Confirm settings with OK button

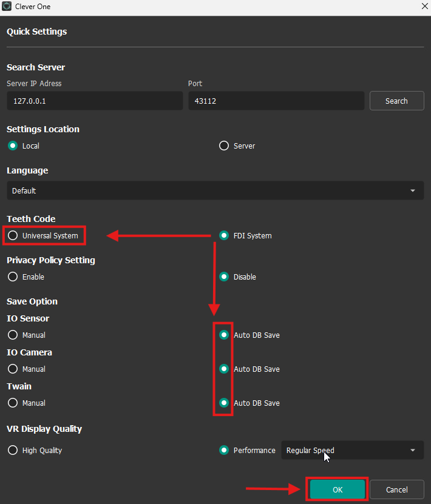coord(338,489)
